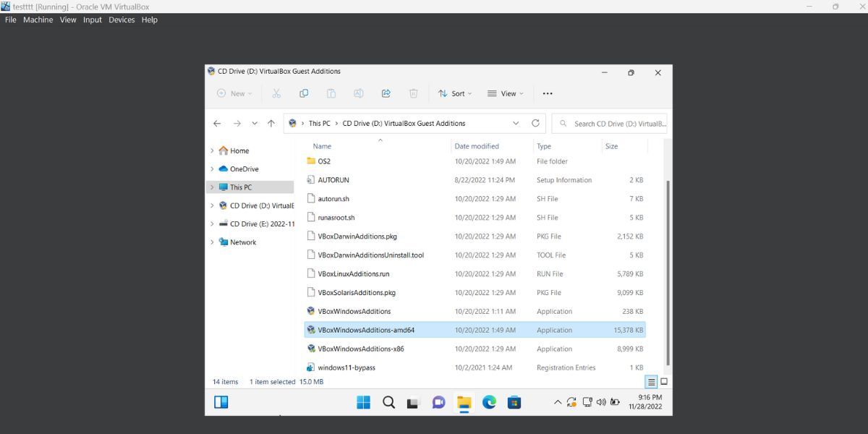Screen dimensions: 868x434
Task: Select Network in the navigation pane
Action: click(243, 242)
